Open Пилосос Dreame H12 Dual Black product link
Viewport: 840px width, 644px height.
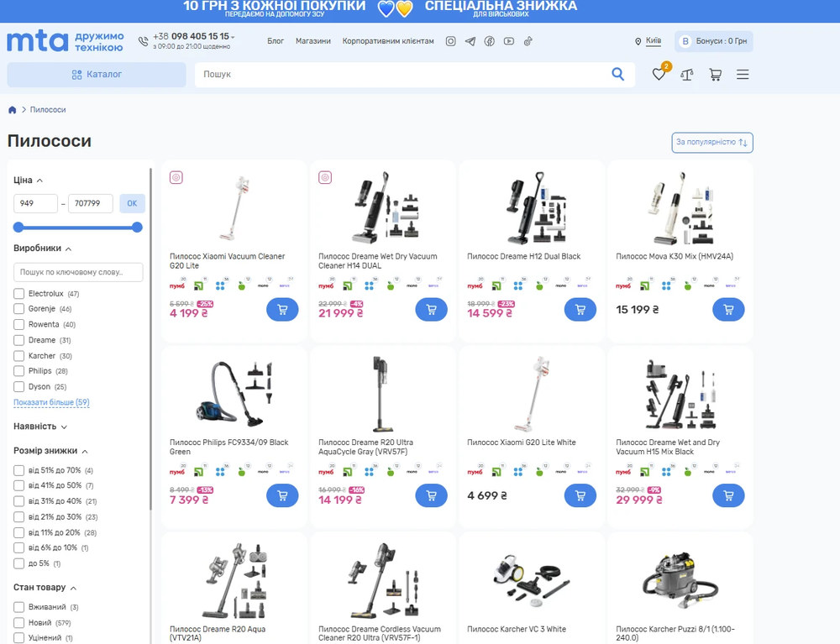click(523, 256)
